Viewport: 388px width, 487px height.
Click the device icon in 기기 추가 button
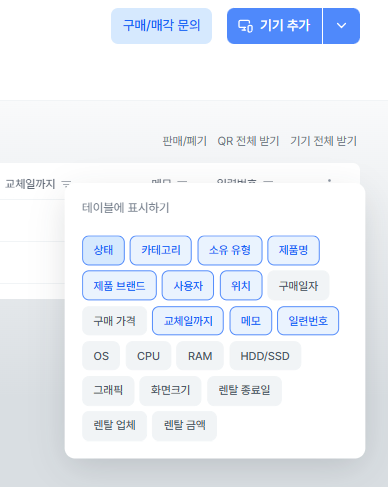(x=245, y=26)
